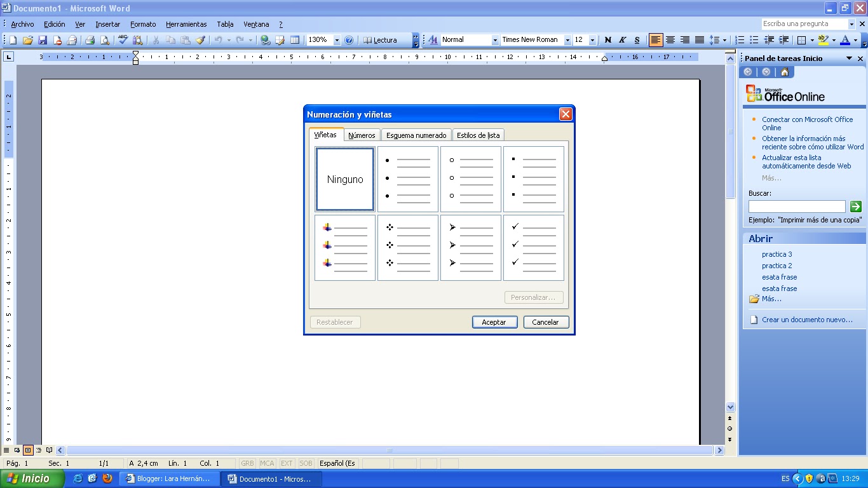Image resolution: width=868 pixels, height=488 pixels.
Task: Open the Normal style dropdown
Action: [x=495, y=40]
